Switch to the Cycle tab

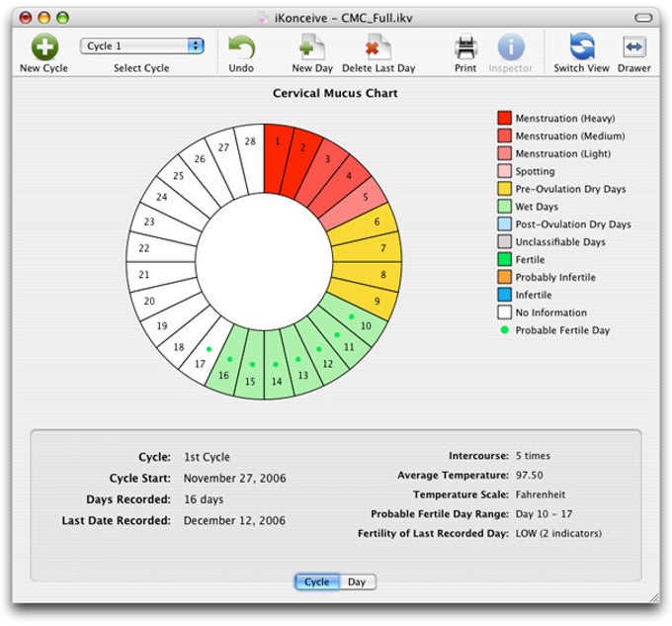coord(316,582)
